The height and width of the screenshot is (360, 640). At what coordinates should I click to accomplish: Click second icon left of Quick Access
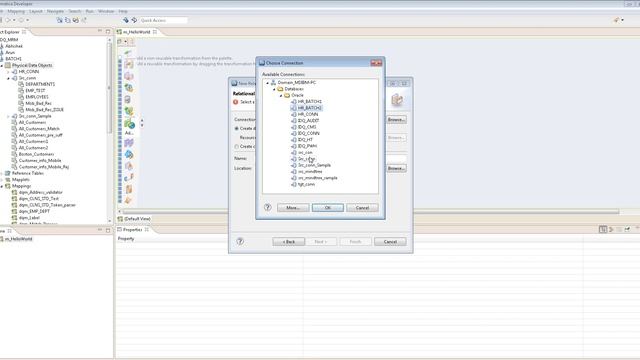click(x=126, y=20)
